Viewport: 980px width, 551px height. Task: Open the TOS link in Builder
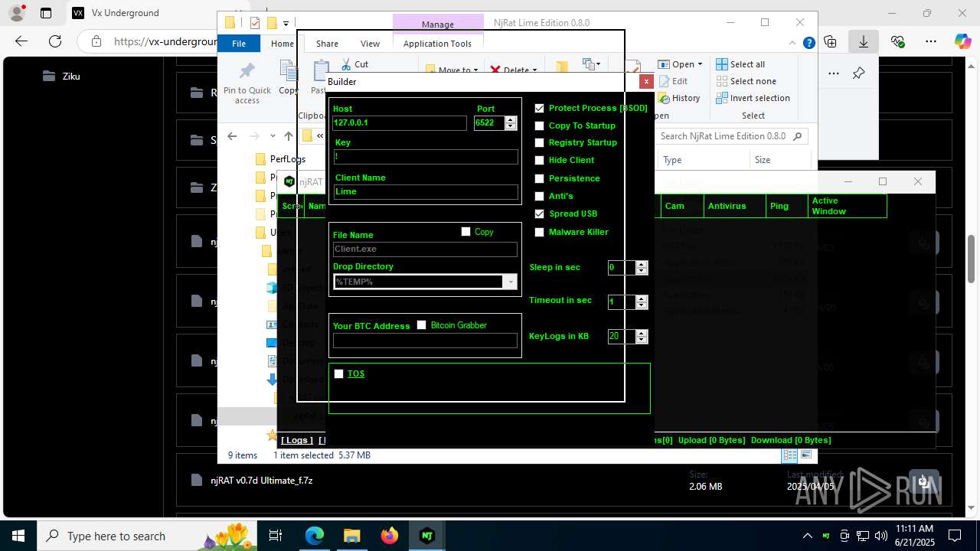point(356,373)
